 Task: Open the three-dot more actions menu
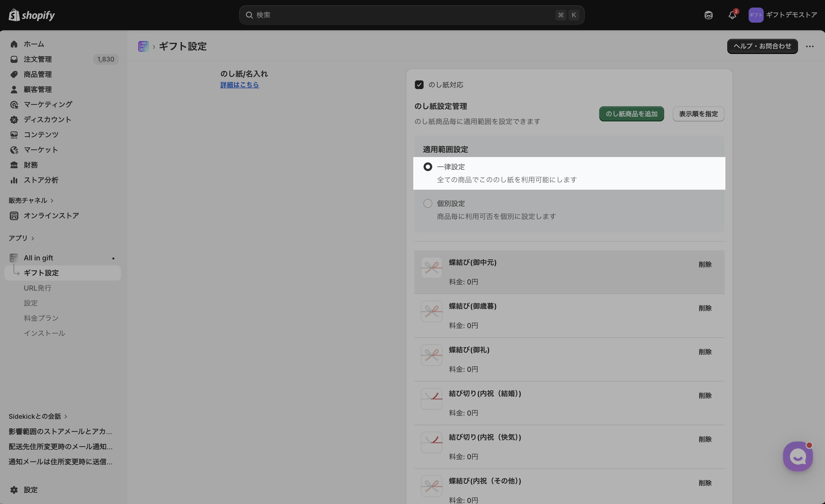pyautogui.click(x=810, y=46)
